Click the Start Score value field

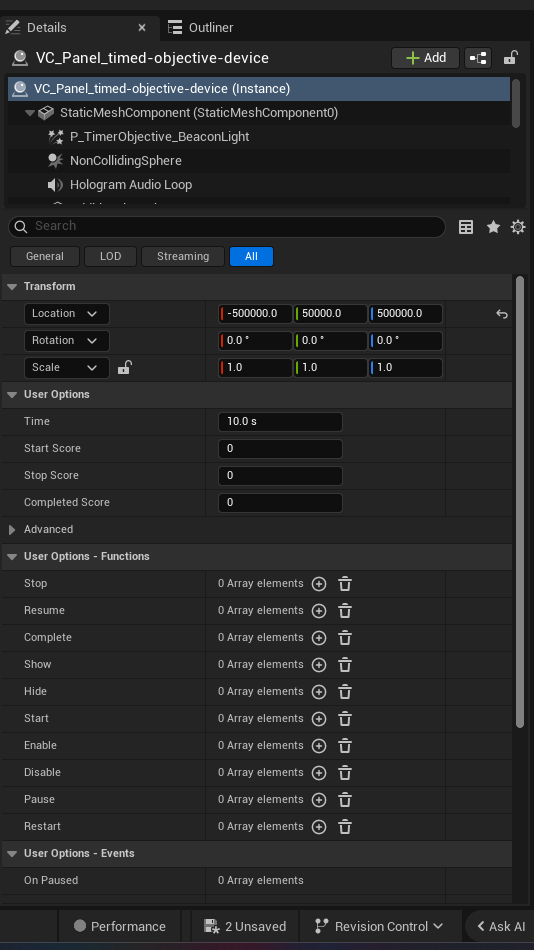click(x=280, y=449)
